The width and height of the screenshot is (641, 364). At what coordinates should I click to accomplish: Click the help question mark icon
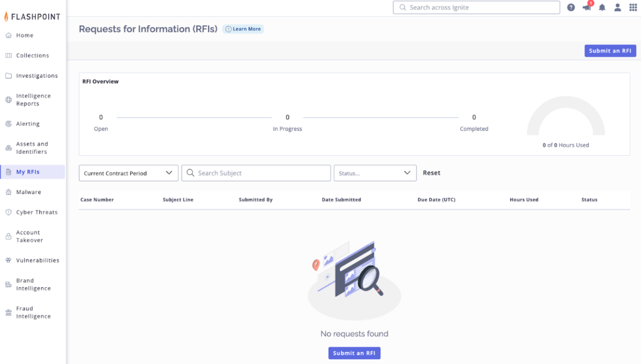tap(571, 8)
